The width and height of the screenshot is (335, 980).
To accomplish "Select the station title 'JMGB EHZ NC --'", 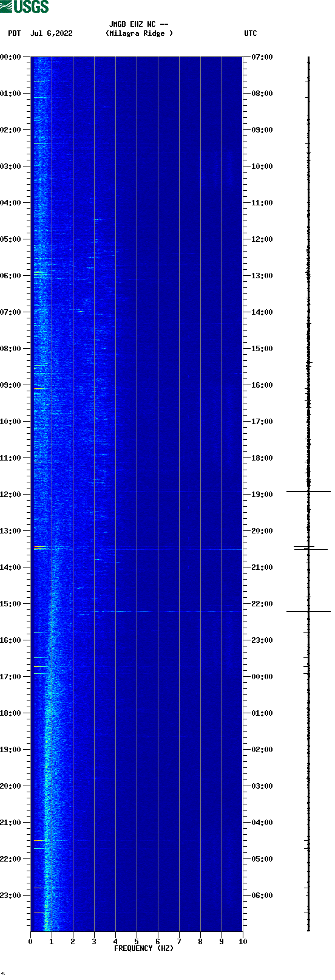I will (x=138, y=25).
